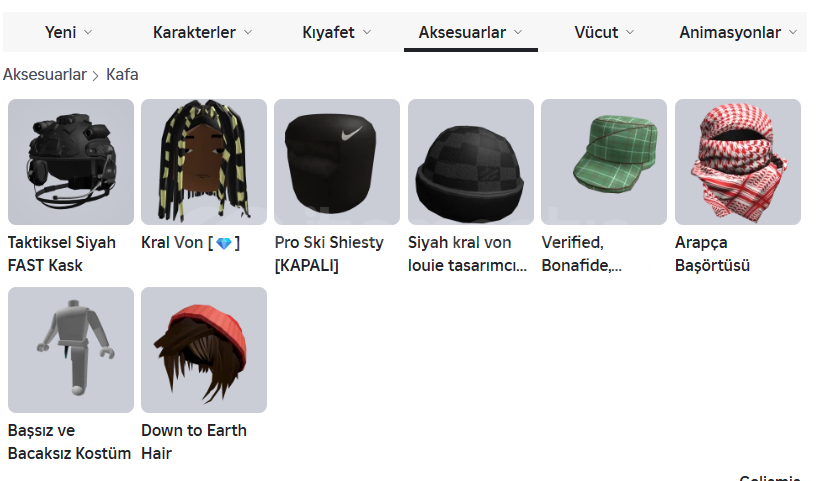Expand the Animasyonlar dropdown arrow

[793, 32]
